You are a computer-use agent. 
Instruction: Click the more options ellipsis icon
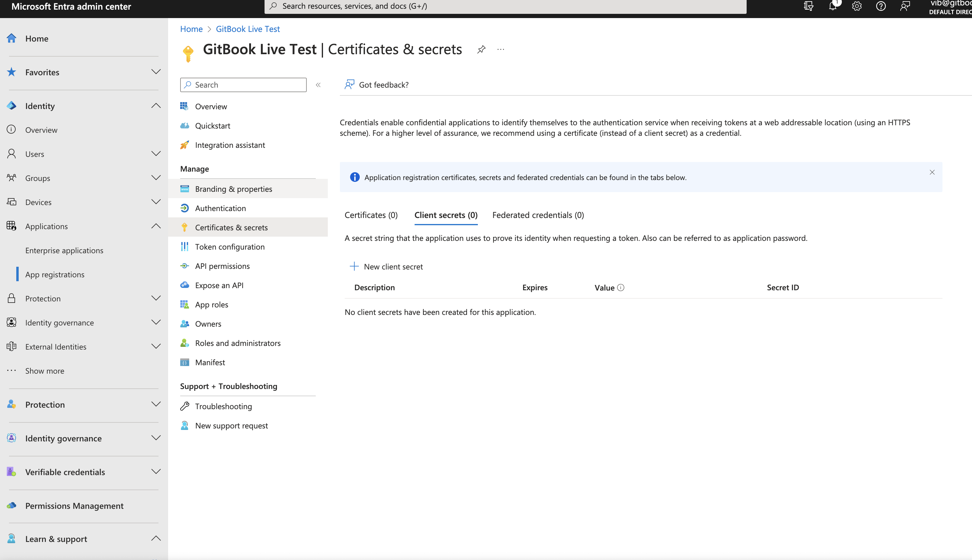501,50
